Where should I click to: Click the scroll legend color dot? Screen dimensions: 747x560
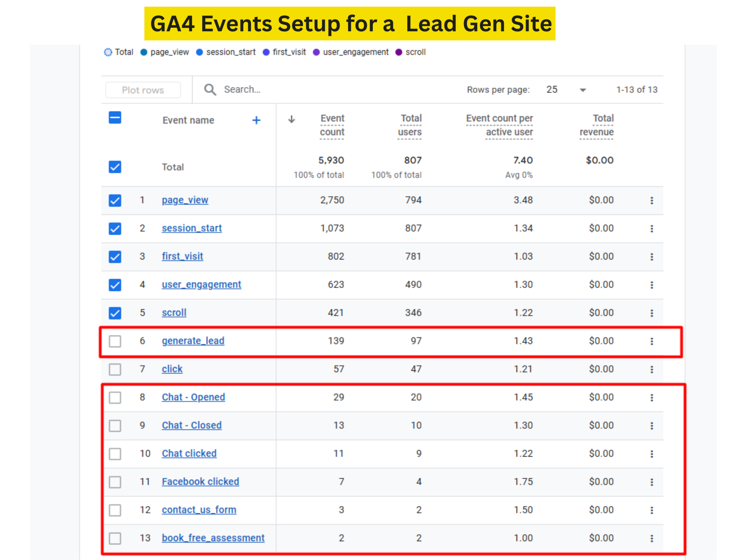pyautogui.click(x=399, y=52)
